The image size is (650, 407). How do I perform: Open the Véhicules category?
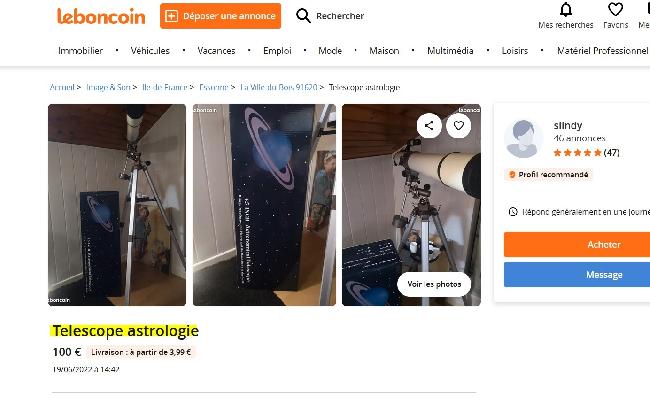pyautogui.click(x=150, y=50)
